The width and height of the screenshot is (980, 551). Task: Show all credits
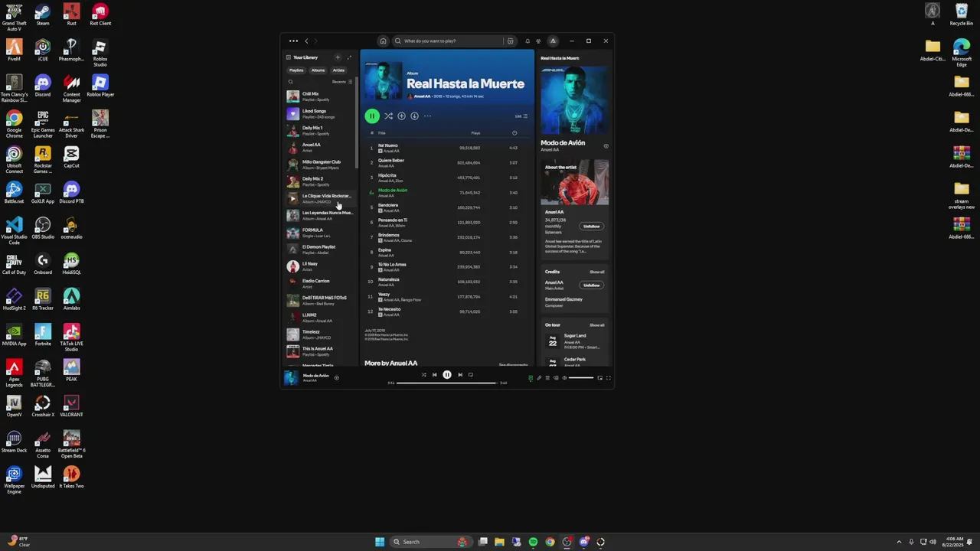(x=596, y=272)
